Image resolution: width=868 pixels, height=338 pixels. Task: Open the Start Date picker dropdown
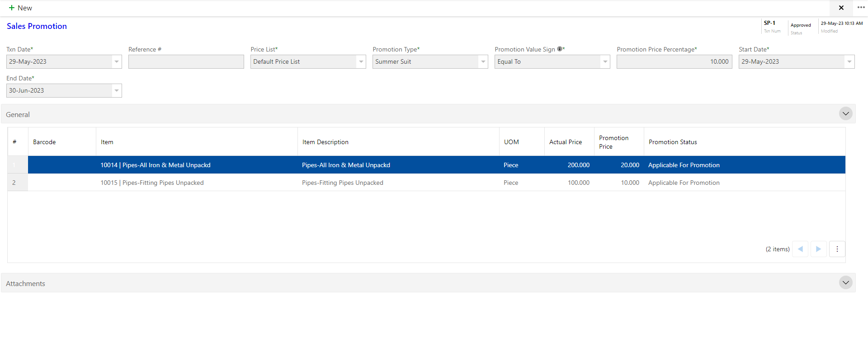[849, 62]
